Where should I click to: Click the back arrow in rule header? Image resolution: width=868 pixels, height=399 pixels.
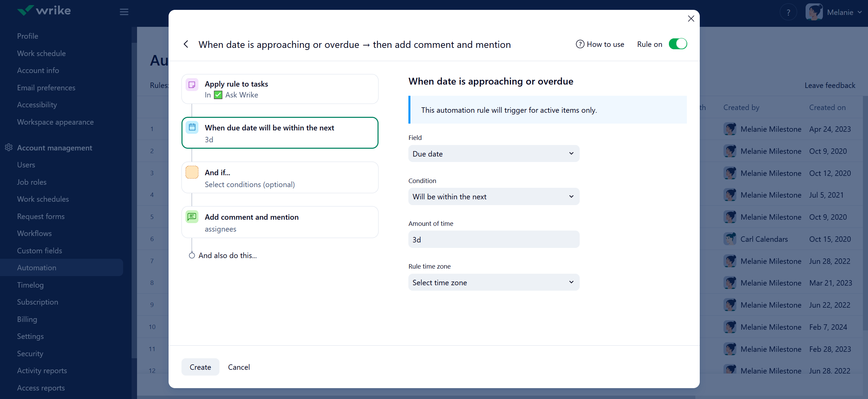tap(186, 44)
